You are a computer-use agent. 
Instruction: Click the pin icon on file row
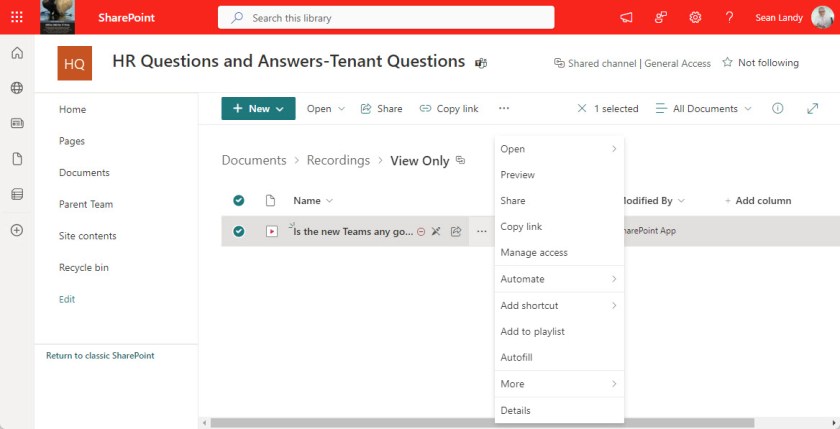click(x=436, y=231)
